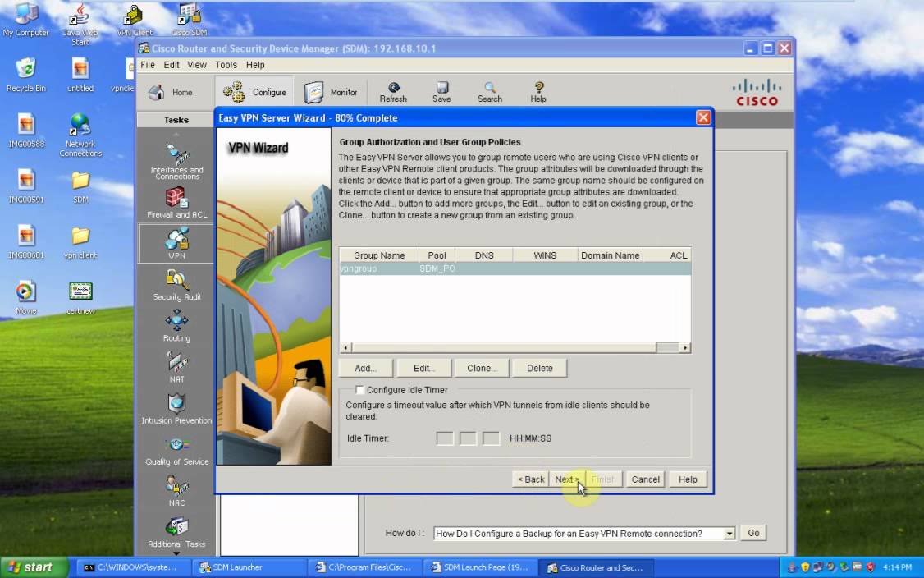This screenshot has width=924, height=578.
Task: Open the Help menu in menu bar
Action: click(x=255, y=65)
